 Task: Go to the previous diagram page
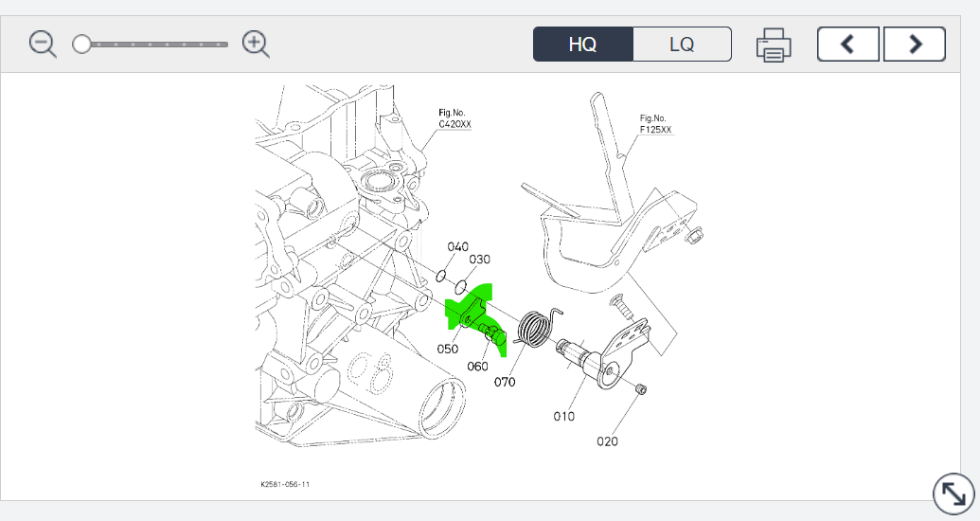click(x=847, y=44)
